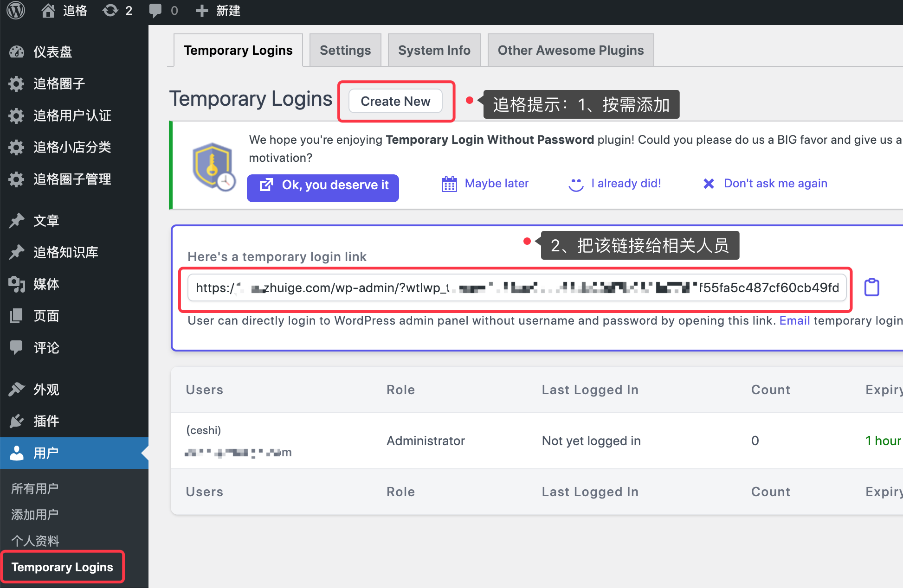This screenshot has width=903, height=588.
Task: Open the System Info tab
Action: 434,50
